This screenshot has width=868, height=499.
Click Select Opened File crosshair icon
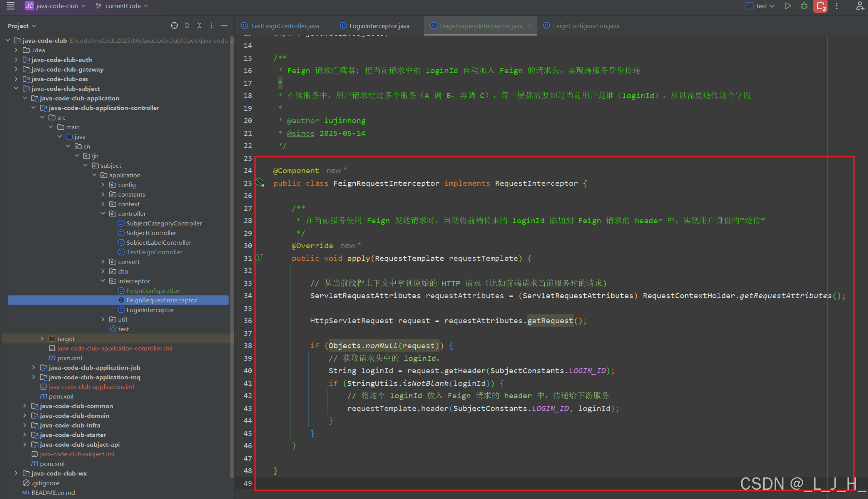click(174, 25)
